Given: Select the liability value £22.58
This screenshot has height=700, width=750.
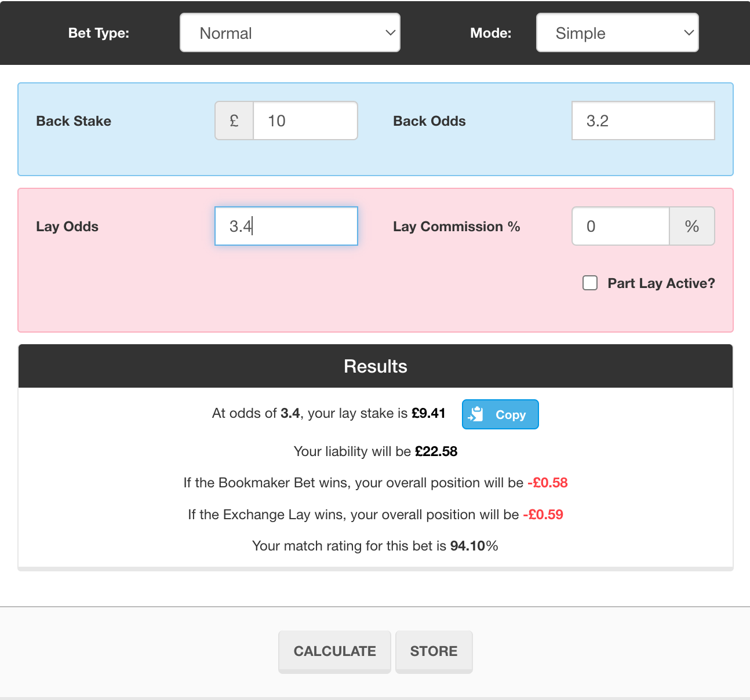Looking at the screenshot, I should tap(436, 451).
